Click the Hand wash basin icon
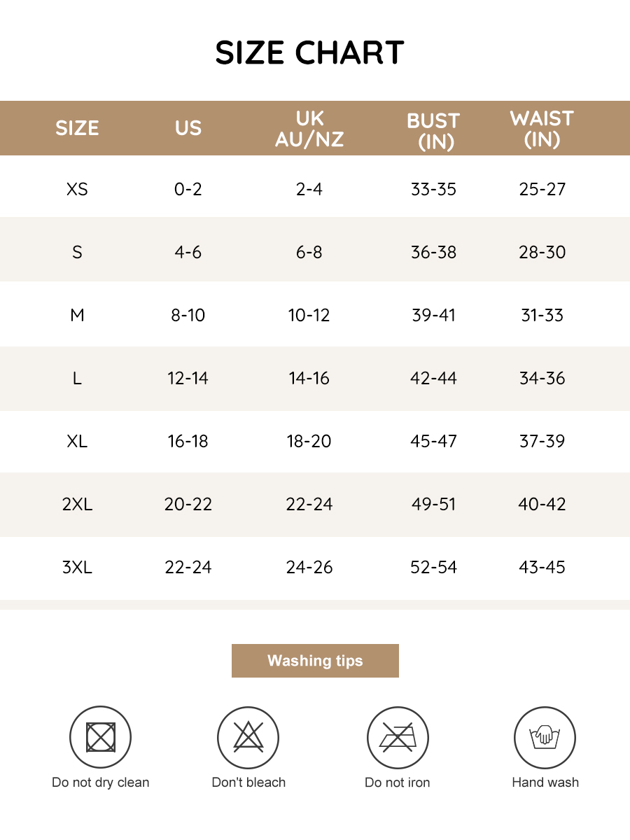 click(545, 737)
